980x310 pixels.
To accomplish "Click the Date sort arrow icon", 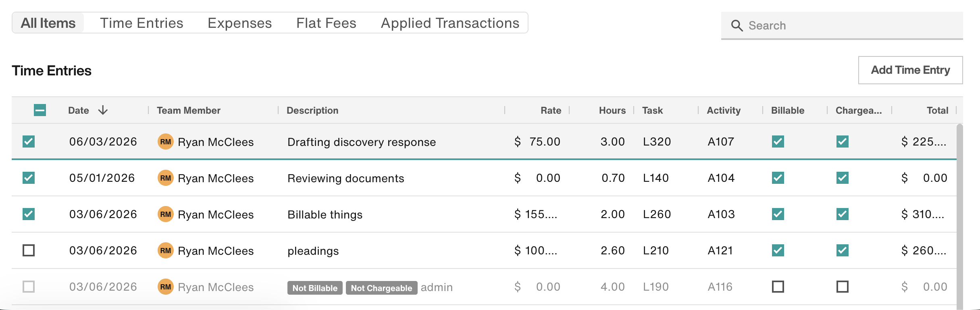I will pos(103,110).
